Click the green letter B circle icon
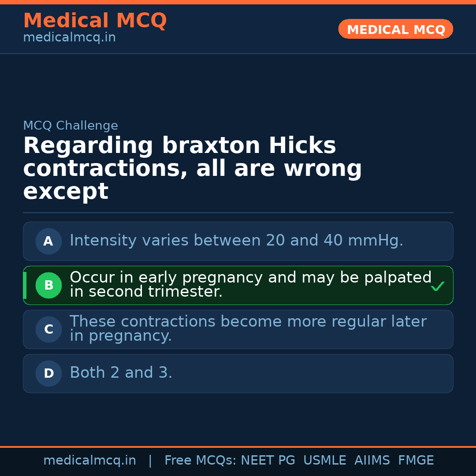 pos(48,286)
